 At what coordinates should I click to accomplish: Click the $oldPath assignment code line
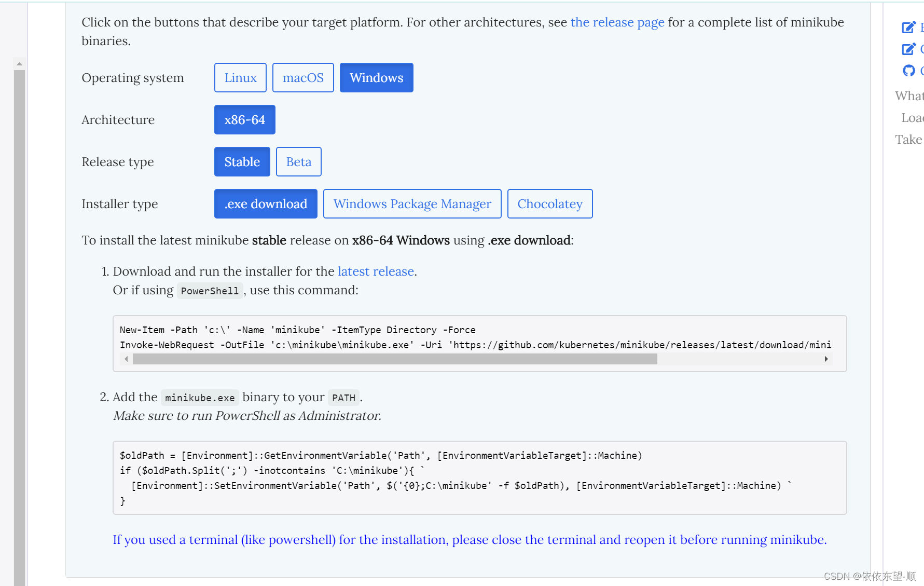[381, 456]
